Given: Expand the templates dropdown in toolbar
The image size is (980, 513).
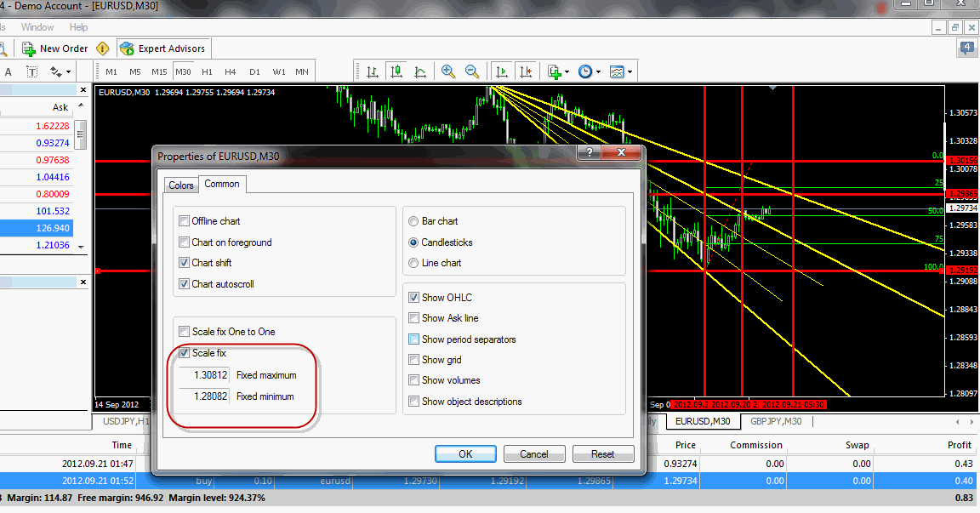Looking at the screenshot, I should click(x=630, y=72).
